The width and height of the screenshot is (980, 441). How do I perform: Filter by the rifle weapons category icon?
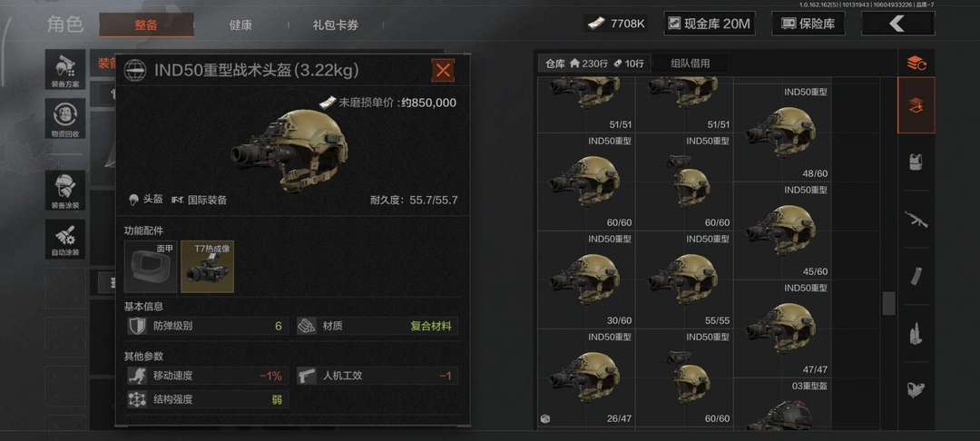tap(916, 220)
